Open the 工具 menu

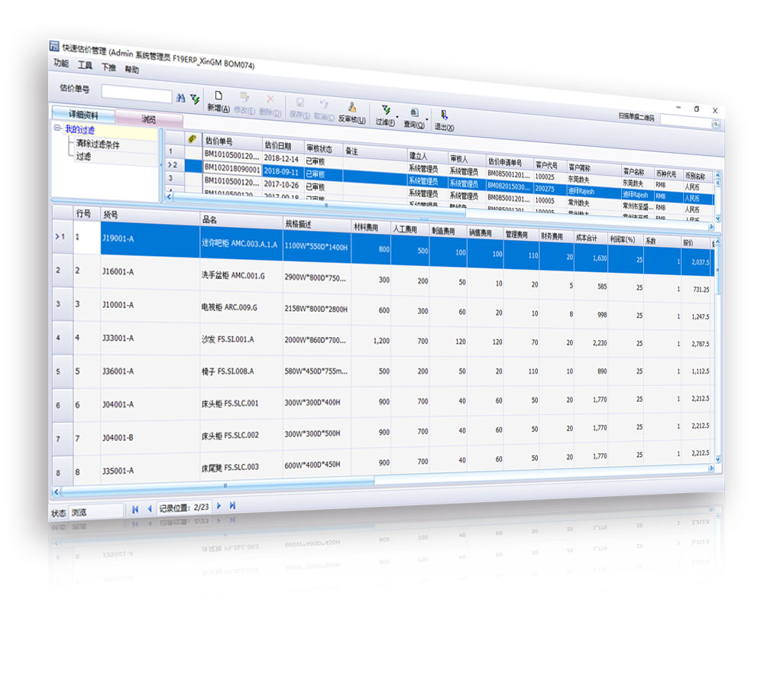click(x=85, y=66)
